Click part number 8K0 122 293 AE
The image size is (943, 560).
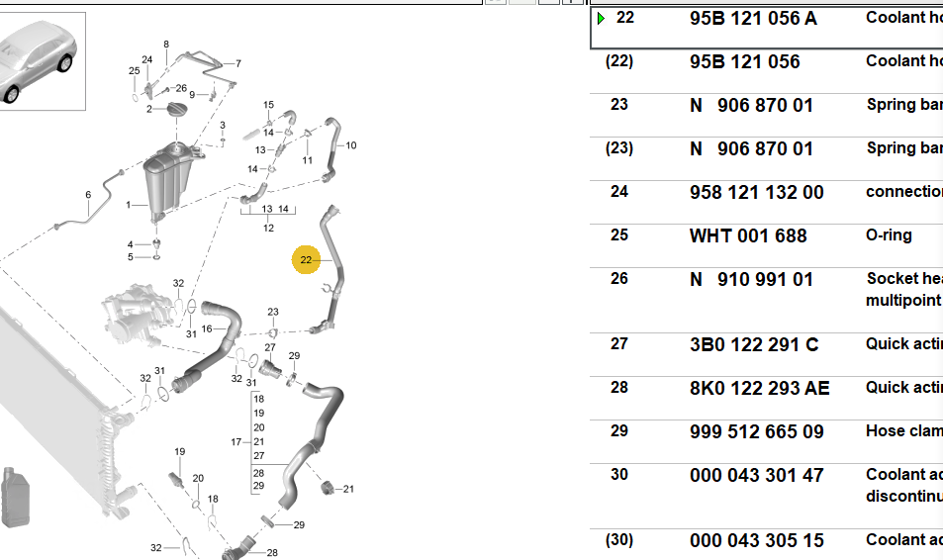pyautogui.click(x=759, y=388)
